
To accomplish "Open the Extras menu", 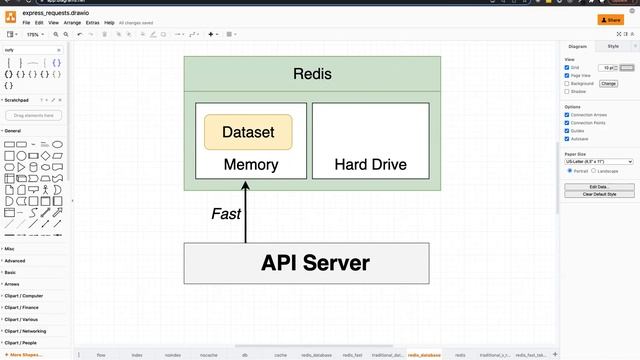I will (93, 23).
